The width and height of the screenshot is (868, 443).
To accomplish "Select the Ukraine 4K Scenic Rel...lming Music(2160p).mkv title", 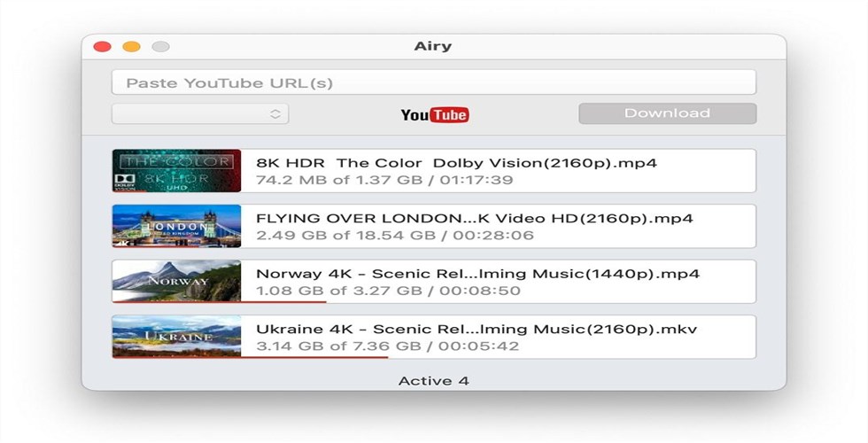I will (477, 330).
